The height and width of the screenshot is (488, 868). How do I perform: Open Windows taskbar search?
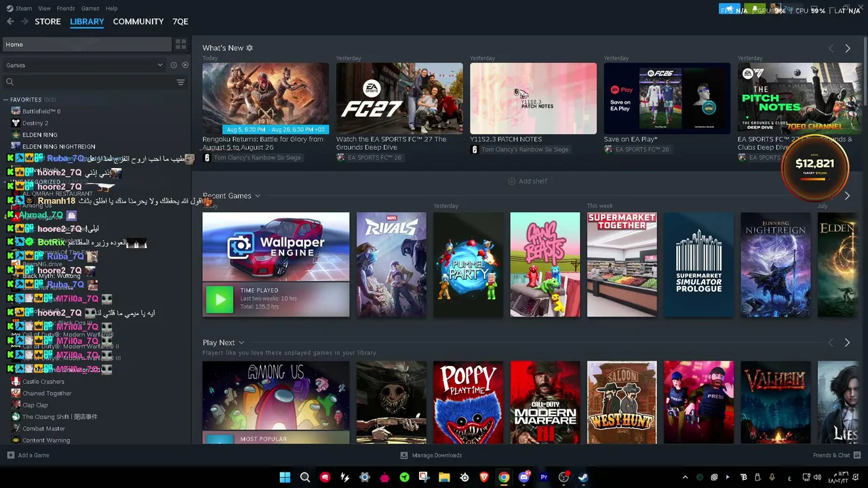tap(304, 477)
